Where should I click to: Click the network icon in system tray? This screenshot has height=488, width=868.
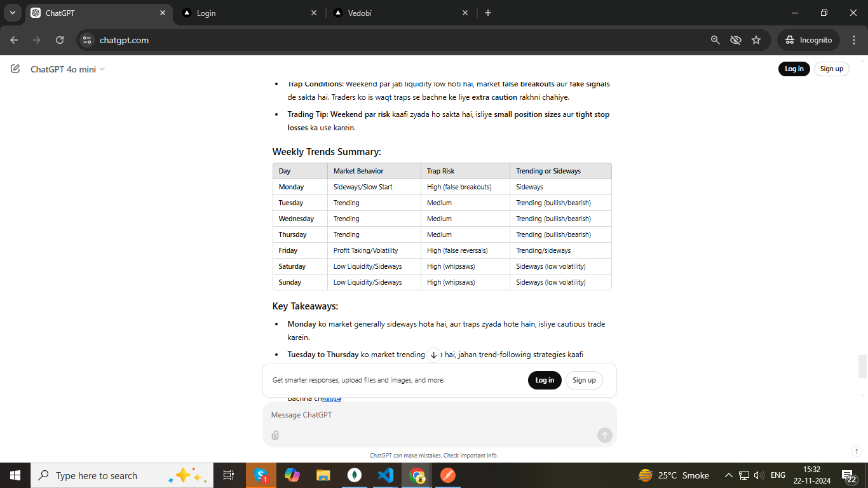pos(744,475)
